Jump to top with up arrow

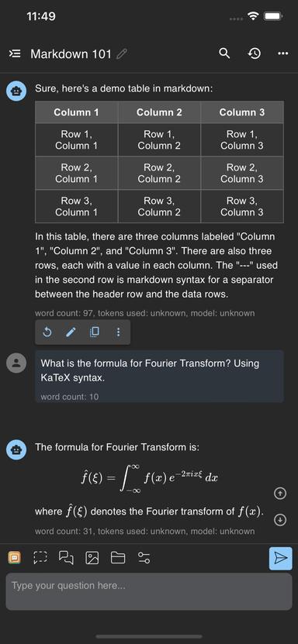(279, 494)
